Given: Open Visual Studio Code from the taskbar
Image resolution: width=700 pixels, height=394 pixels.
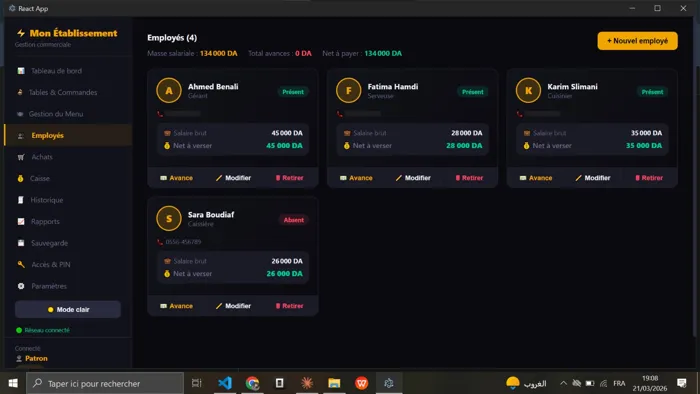Looking at the screenshot, I should (x=225, y=383).
